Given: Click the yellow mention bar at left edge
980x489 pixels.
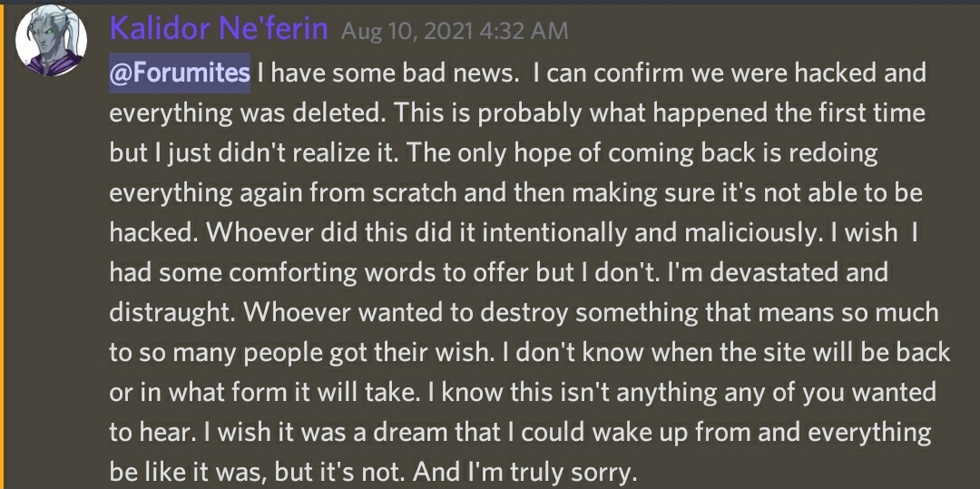Looking at the screenshot, I should (3, 245).
